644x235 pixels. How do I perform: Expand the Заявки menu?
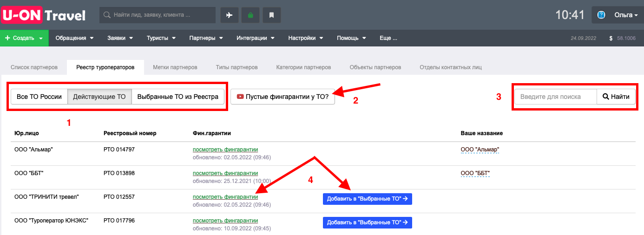pyautogui.click(x=120, y=38)
